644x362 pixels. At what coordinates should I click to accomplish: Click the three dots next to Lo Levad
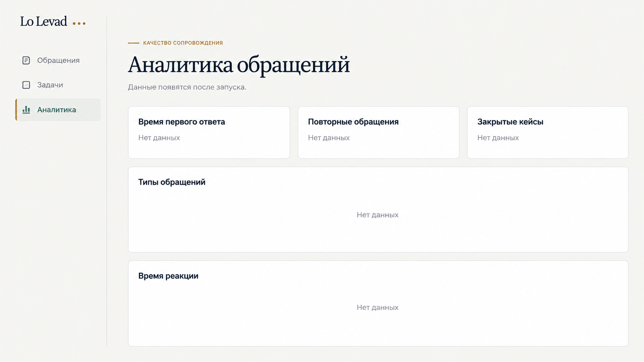[x=79, y=23]
